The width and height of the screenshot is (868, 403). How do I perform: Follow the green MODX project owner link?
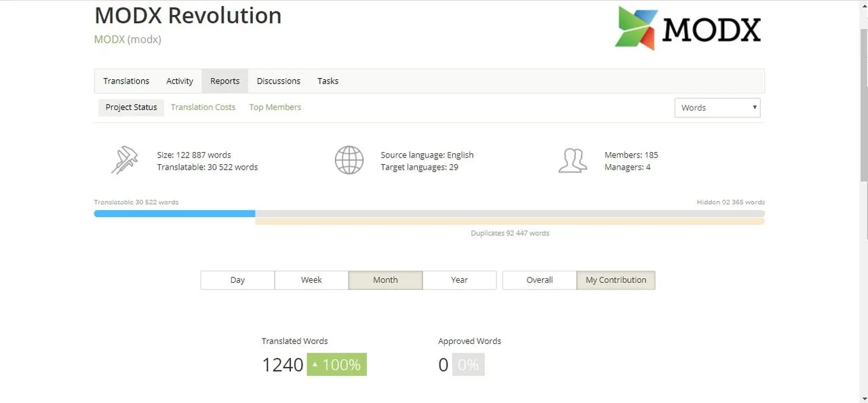tap(109, 39)
